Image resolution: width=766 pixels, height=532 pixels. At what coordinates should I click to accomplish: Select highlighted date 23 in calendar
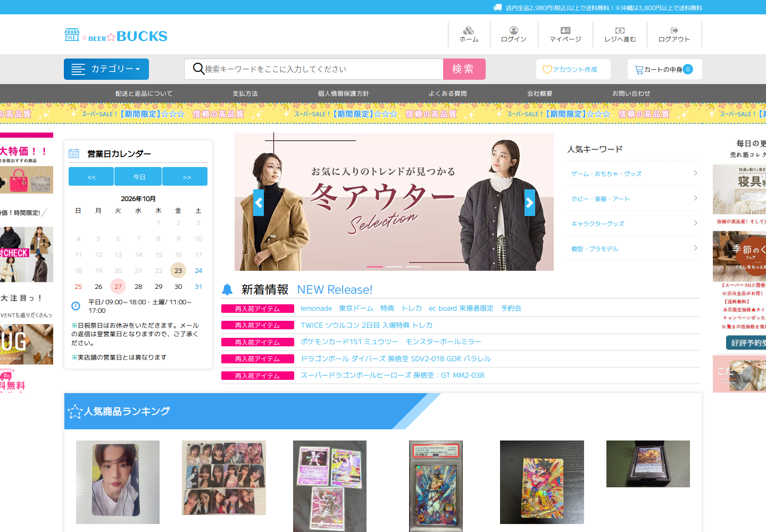tap(178, 270)
